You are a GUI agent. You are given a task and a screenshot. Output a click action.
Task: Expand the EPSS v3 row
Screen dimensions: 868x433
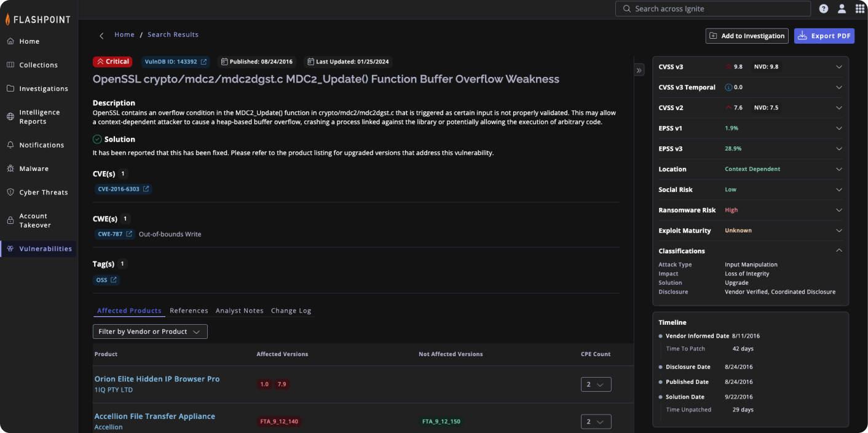coord(839,149)
